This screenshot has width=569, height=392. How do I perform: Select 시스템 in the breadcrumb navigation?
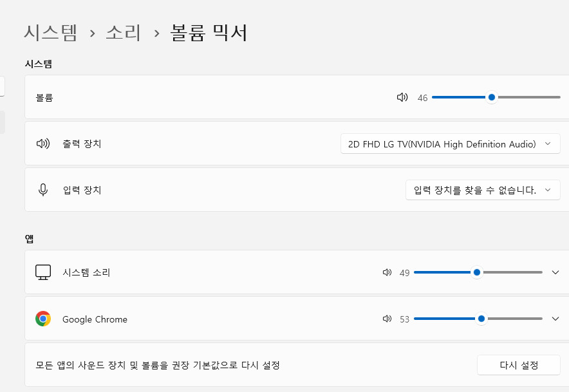point(45,32)
